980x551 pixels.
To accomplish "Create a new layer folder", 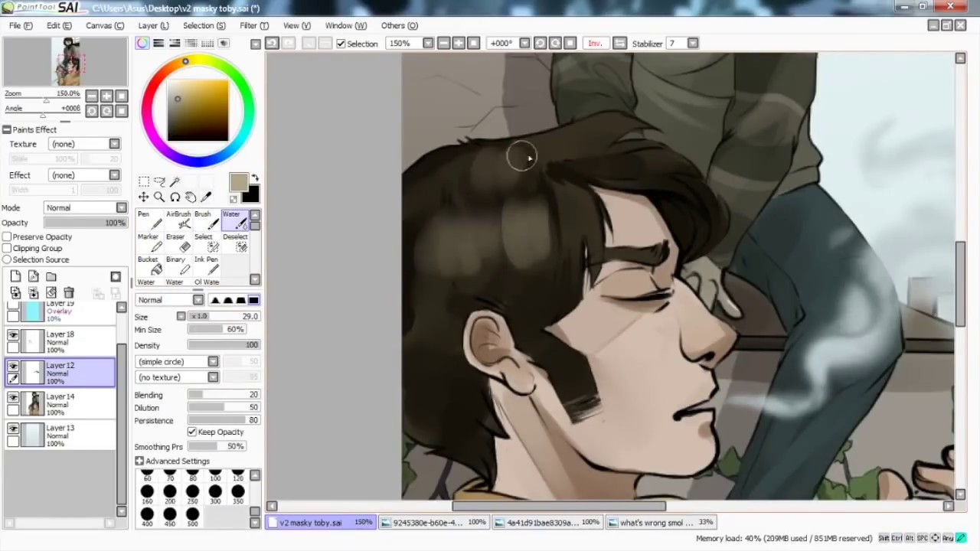I will (51, 276).
